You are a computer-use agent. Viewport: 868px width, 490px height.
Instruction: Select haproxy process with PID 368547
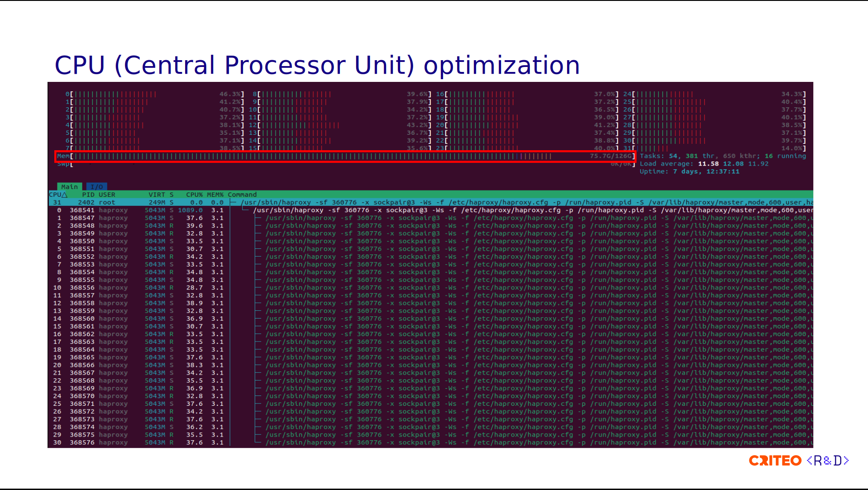[x=431, y=218]
